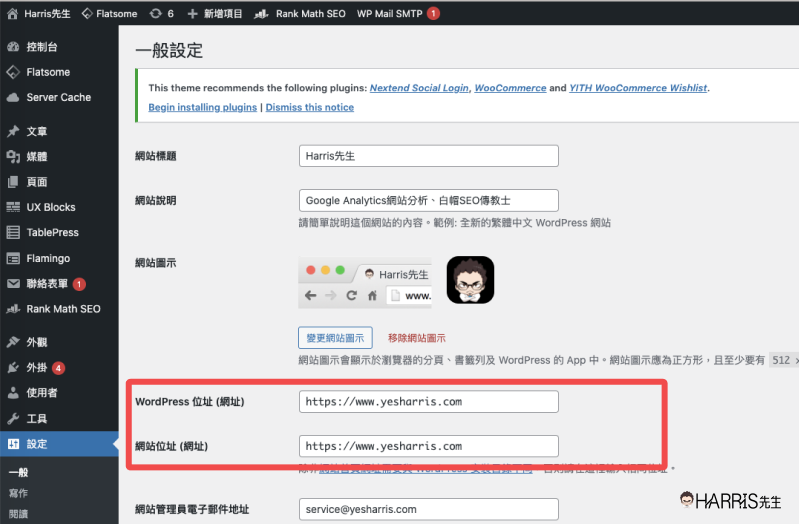
Task: Click the updates refresh icon showing 6
Action: (155, 14)
